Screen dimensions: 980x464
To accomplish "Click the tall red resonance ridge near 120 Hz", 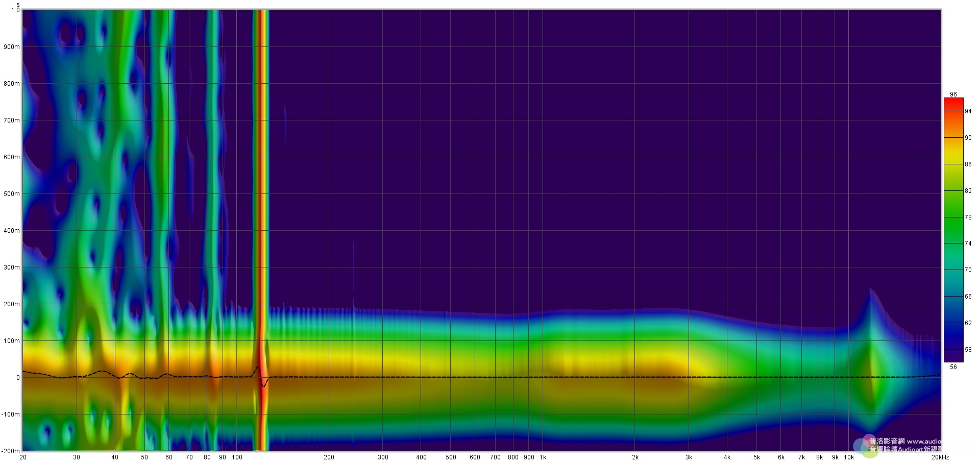I will 261,230.
